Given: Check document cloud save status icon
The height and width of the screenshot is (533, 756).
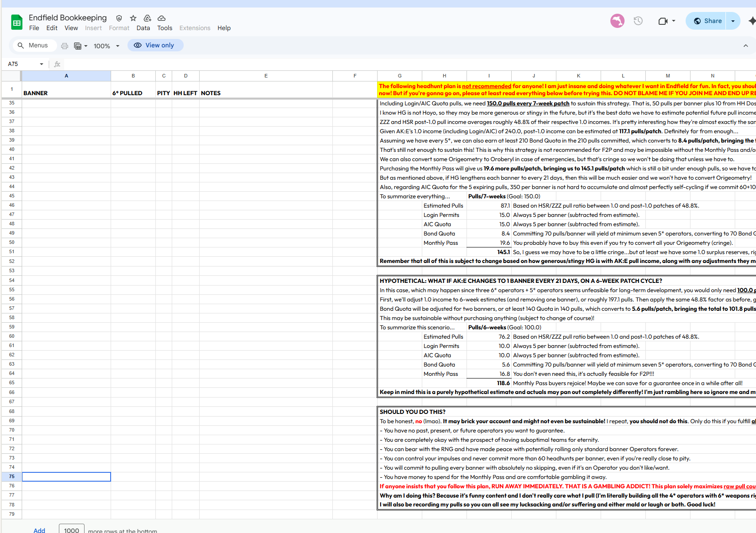Looking at the screenshot, I should (161, 18).
